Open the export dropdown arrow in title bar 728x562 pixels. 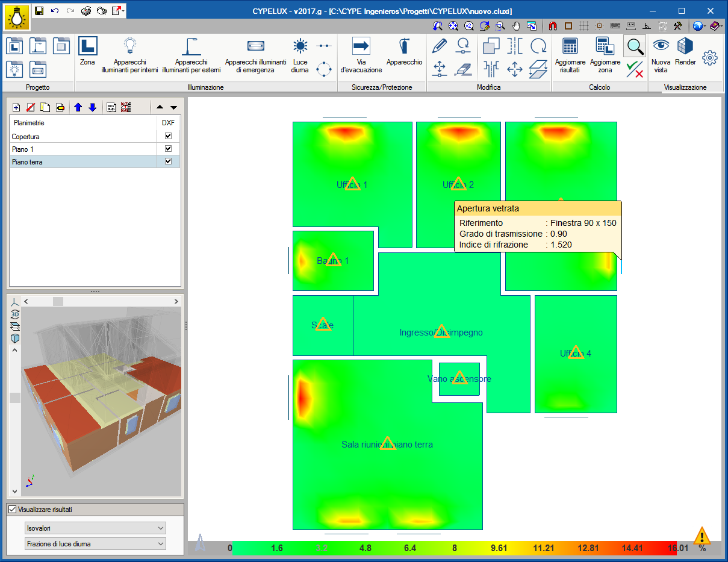123,11
